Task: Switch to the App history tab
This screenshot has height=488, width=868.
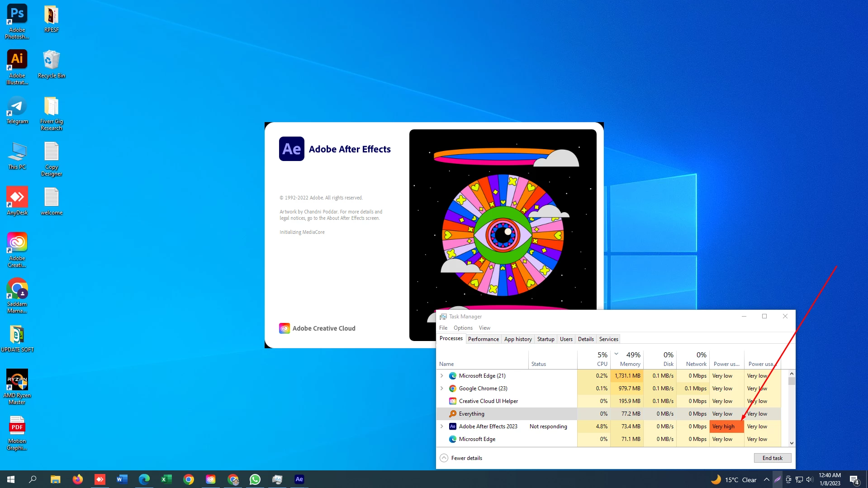Action: (518, 339)
